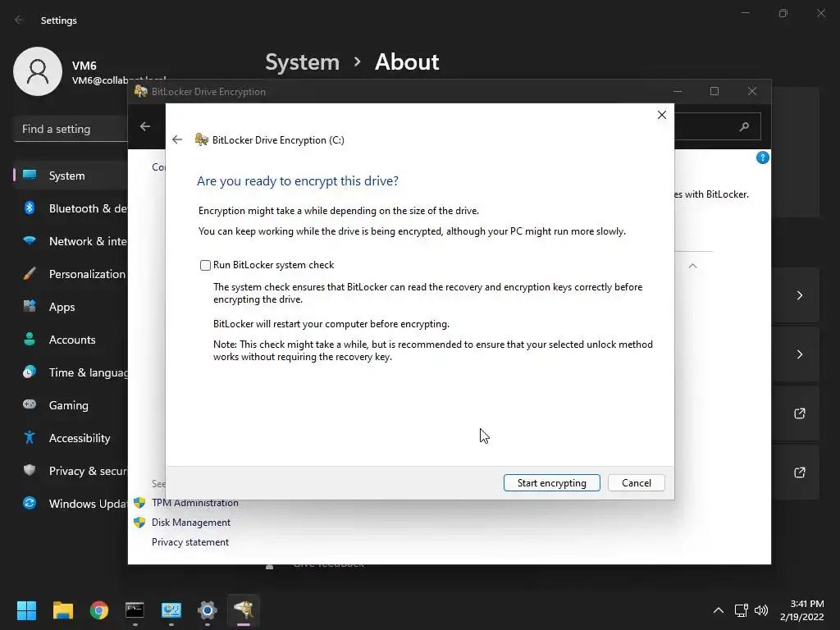Image resolution: width=840 pixels, height=630 pixels.
Task: Open Privacy & security settings
Action: [x=71, y=471]
